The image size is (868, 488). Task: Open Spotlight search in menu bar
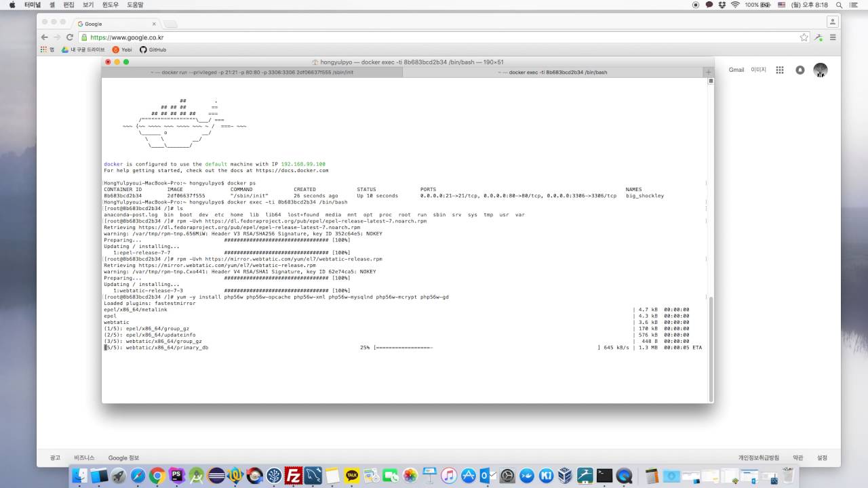(839, 5)
